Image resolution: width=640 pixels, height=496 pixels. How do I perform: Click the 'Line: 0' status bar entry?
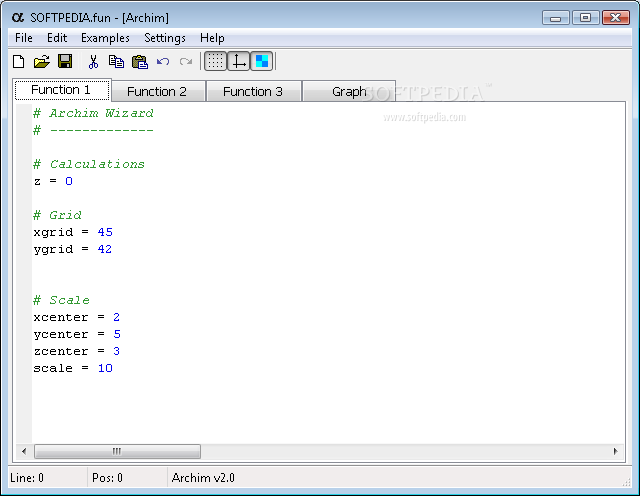coord(27,478)
